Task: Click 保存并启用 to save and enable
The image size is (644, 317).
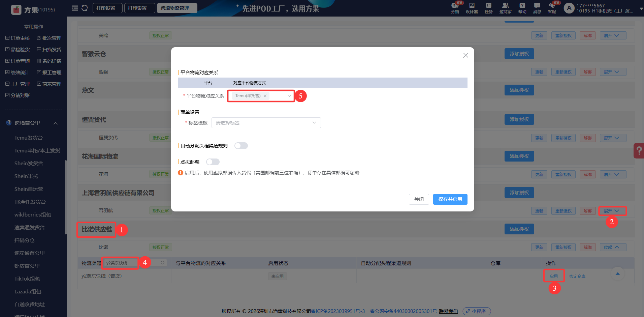Action: (x=450, y=199)
